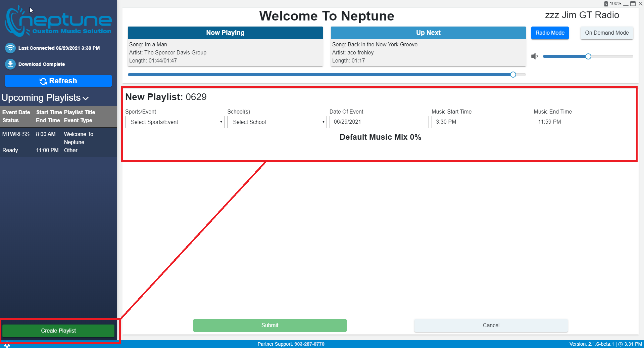644x348 pixels.
Task: Switch to Radio Mode
Action: (550, 33)
